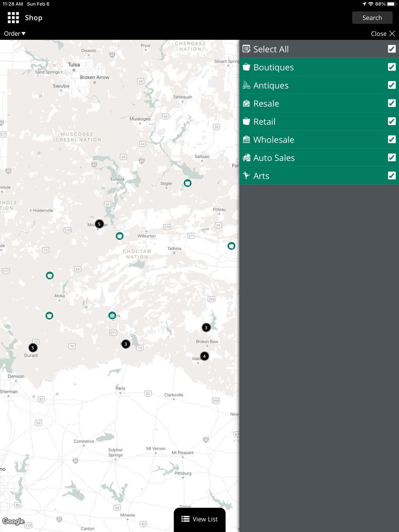Image resolution: width=399 pixels, height=532 pixels.
Task: Open the cluster of 5 at McAlester
Action: (99, 224)
